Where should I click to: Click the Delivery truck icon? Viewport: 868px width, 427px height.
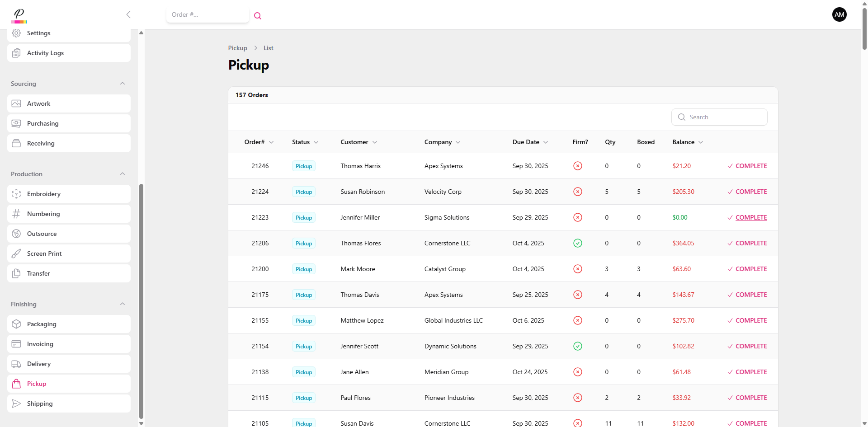point(16,364)
